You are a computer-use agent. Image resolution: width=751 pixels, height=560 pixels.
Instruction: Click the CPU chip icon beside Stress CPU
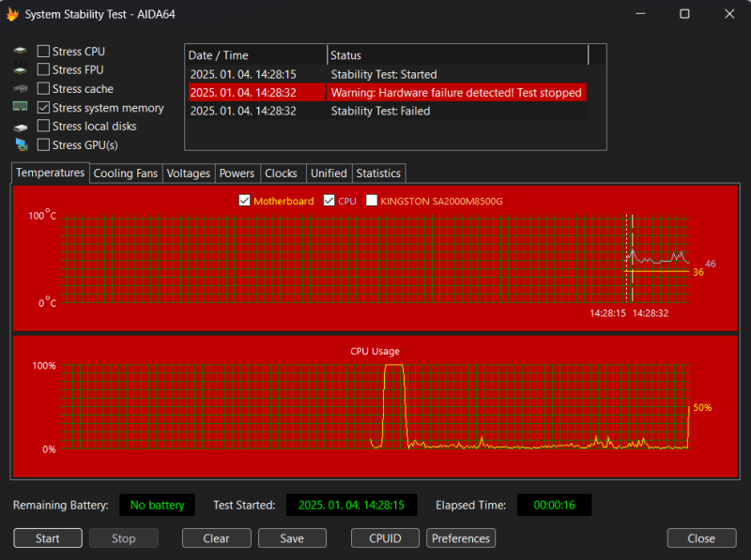coord(20,51)
